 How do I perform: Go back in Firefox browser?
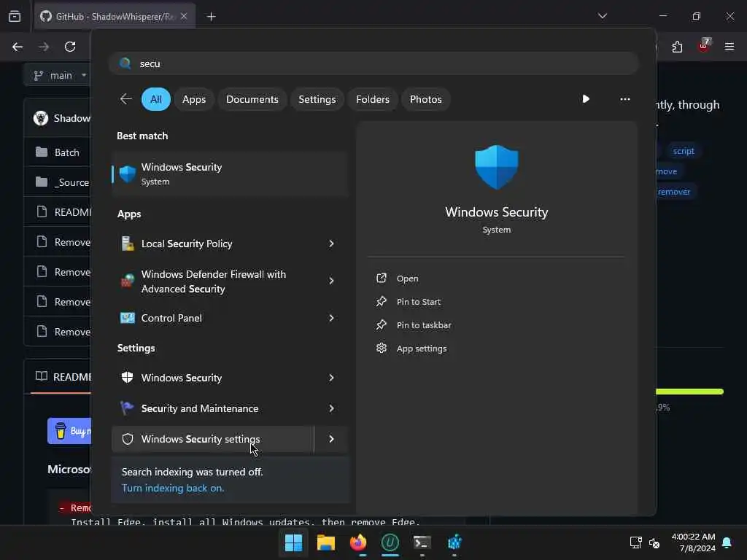(x=18, y=47)
